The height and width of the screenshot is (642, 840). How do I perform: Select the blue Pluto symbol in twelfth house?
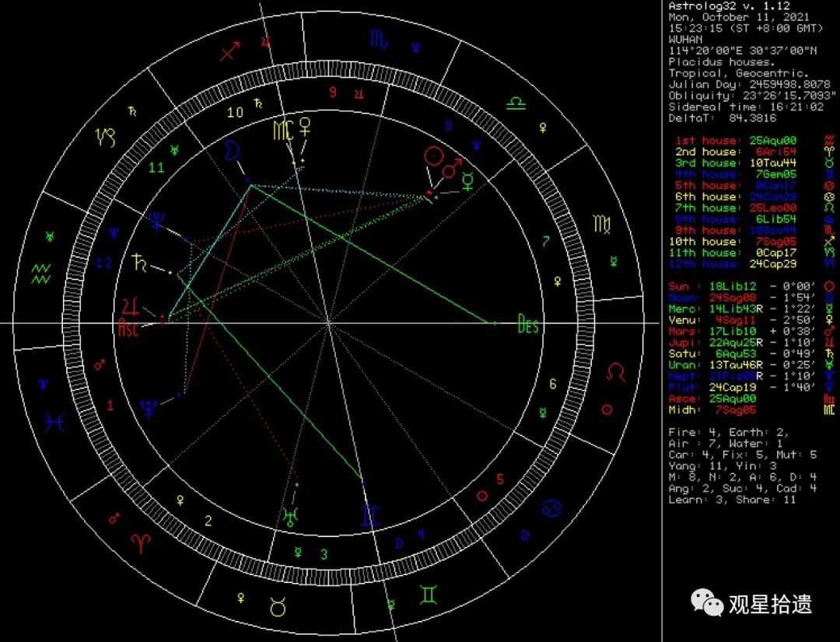[x=156, y=222]
